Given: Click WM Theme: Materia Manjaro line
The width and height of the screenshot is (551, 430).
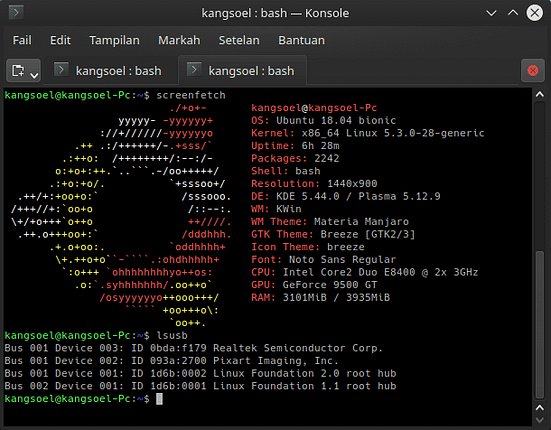Looking at the screenshot, I should [x=330, y=222].
